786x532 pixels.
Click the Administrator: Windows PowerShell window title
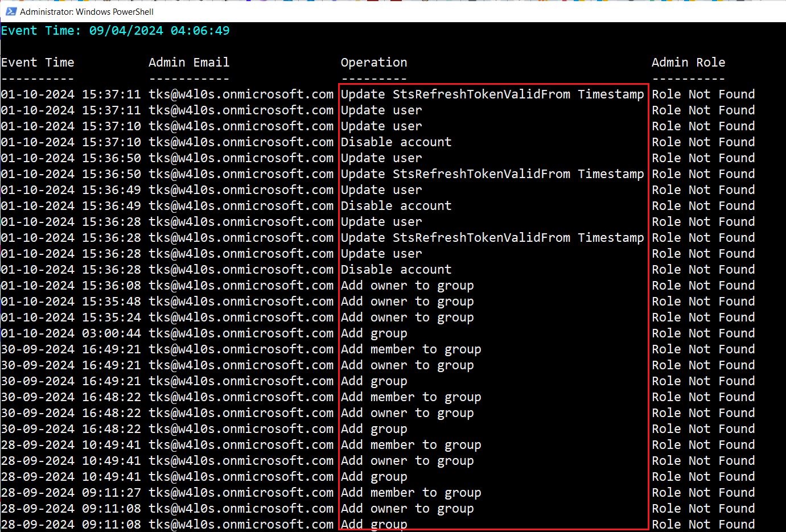[87, 11]
